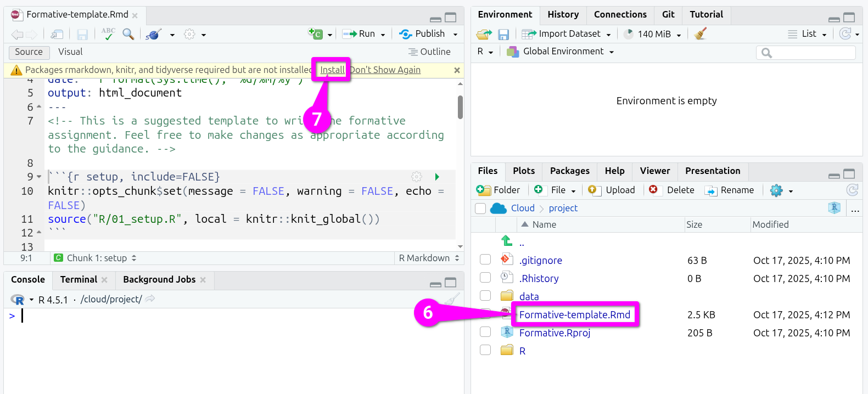The height and width of the screenshot is (394, 868).
Task: Click the Knit yarn ball icon
Action: [153, 35]
